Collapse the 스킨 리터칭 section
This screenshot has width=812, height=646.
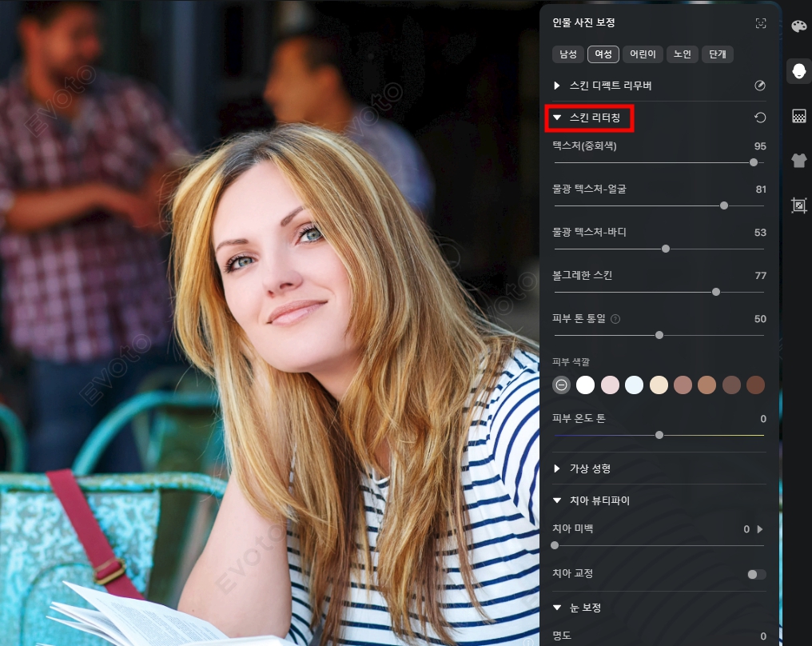coord(557,118)
